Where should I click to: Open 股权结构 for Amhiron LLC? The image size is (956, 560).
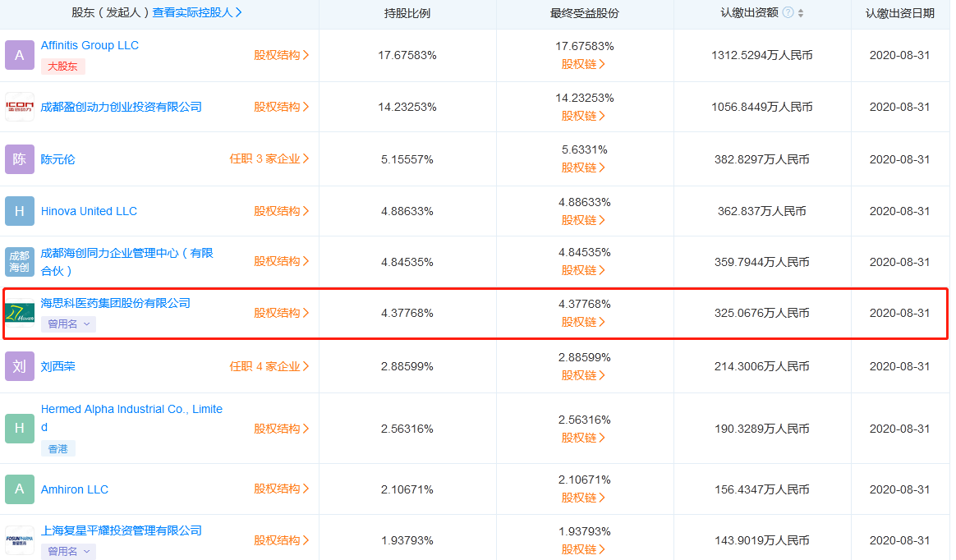[281, 489]
